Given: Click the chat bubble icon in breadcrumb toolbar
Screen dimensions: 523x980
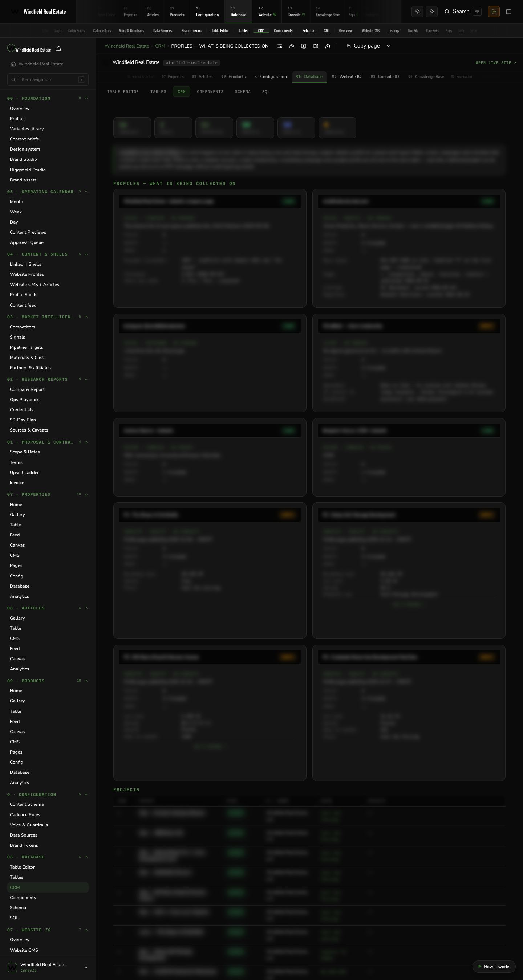Looking at the screenshot, I should tap(327, 46).
